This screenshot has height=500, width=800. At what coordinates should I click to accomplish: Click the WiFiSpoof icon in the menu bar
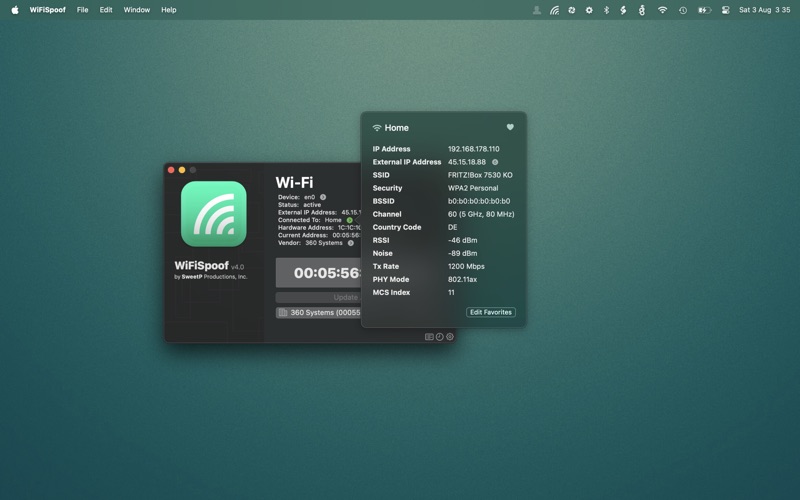[554, 10]
